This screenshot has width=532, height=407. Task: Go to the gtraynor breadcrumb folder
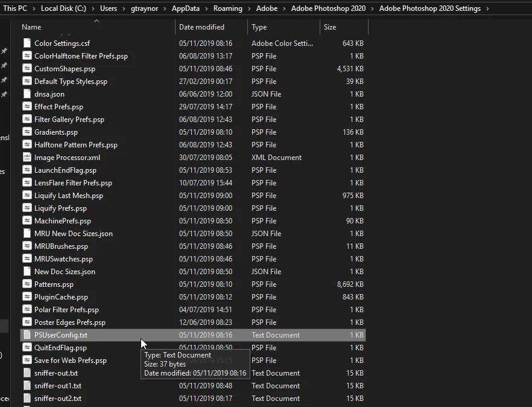[x=145, y=8]
